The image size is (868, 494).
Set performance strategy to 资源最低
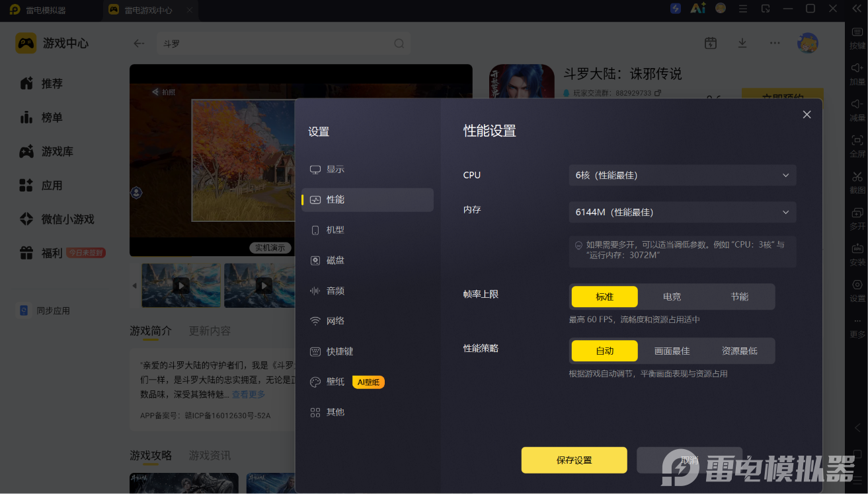click(x=740, y=351)
